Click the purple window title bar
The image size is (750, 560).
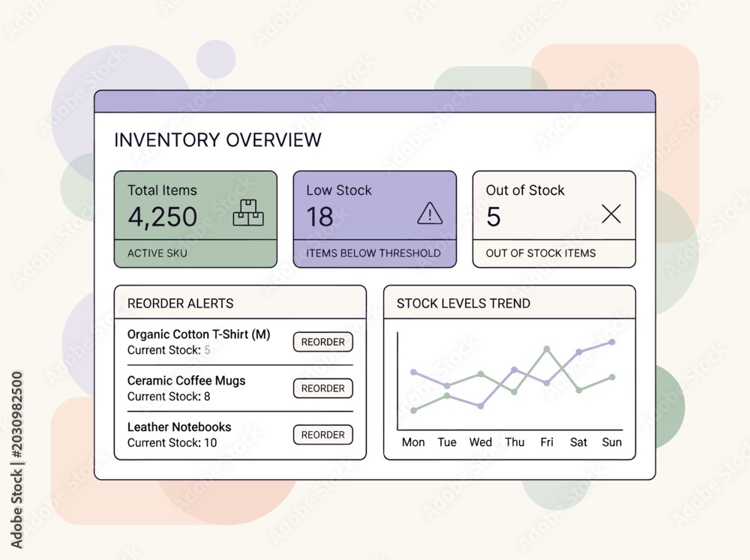[x=374, y=101]
